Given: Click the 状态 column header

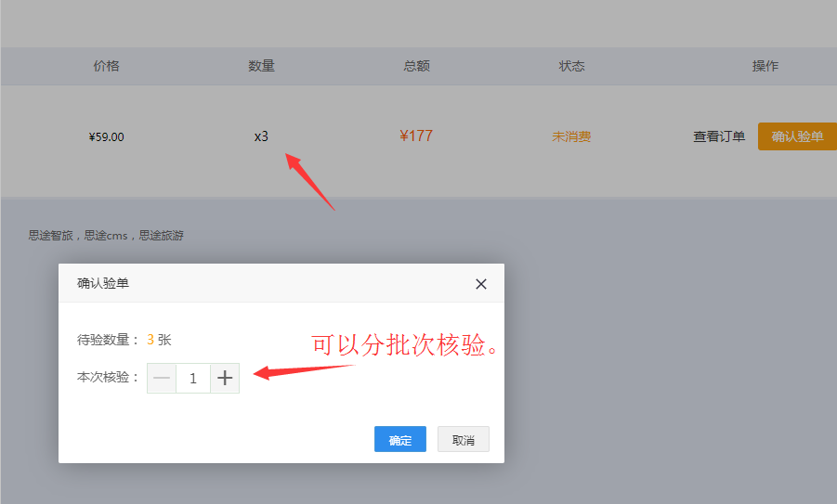Looking at the screenshot, I should [x=572, y=66].
